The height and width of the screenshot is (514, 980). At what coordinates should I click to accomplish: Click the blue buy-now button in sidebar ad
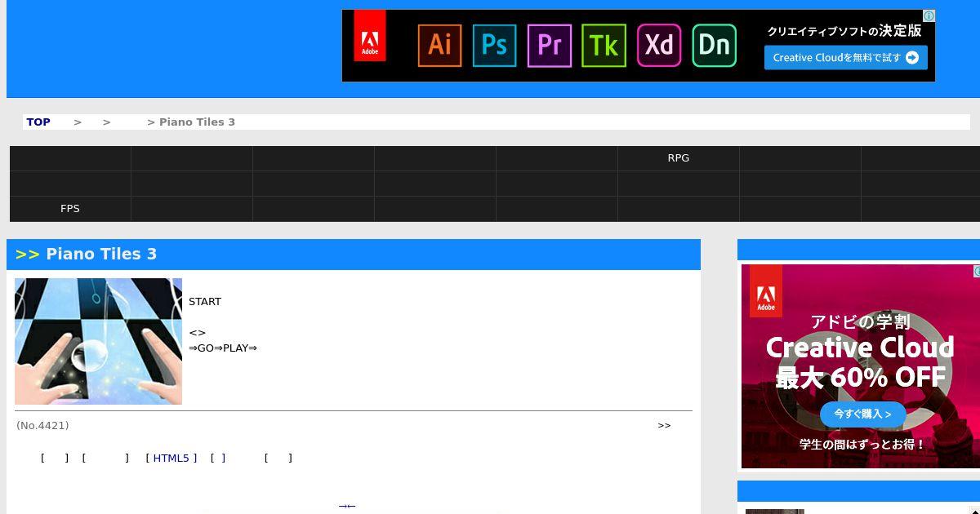click(862, 414)
